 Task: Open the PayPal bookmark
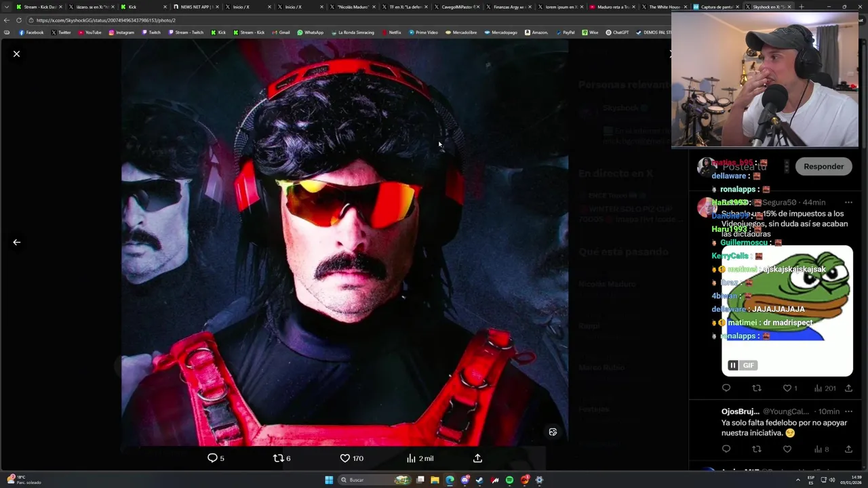tap(564, 33)
